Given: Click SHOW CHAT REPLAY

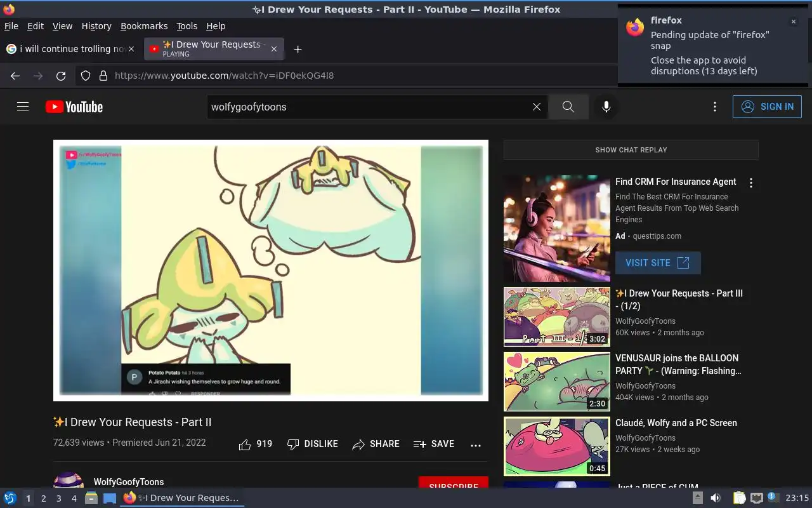Looking at the screenshot, I should [631, 150].
